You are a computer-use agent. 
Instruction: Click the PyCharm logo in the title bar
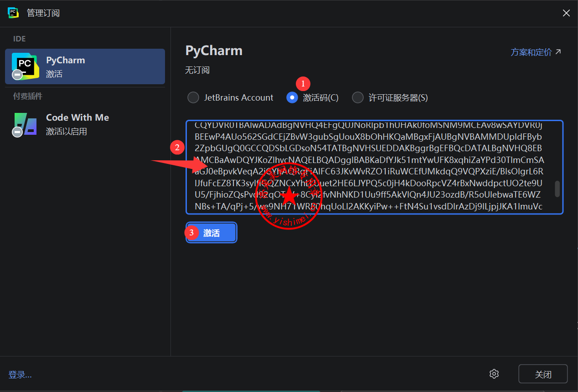(13, 13)
